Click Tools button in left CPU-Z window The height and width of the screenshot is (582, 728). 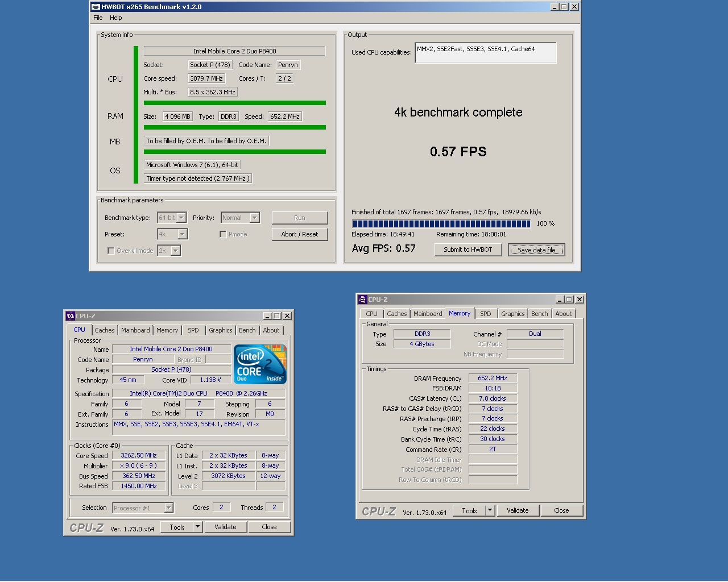pos(177,527)
